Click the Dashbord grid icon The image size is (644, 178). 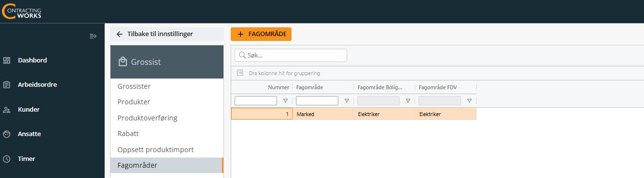7,60
